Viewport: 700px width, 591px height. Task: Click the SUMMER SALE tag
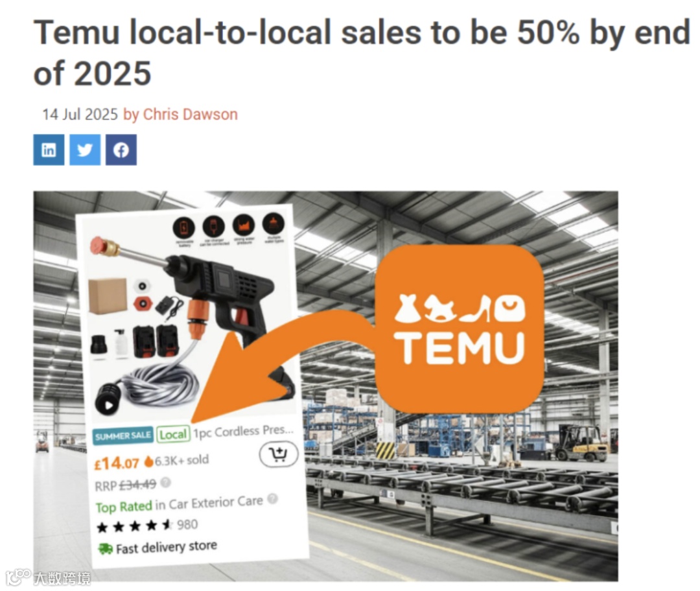(x=123, y=435)
